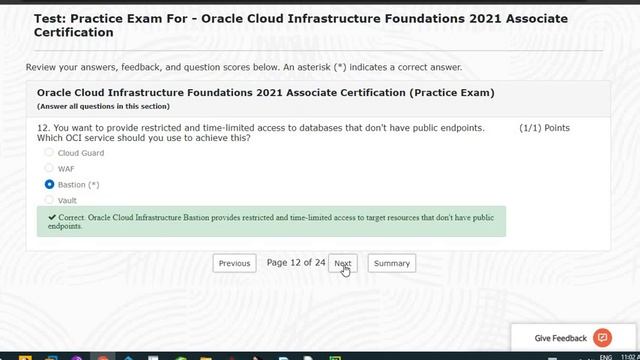Click the practice exam page title heading
Screen dimensions: 640x360
(x=301, y=25)
